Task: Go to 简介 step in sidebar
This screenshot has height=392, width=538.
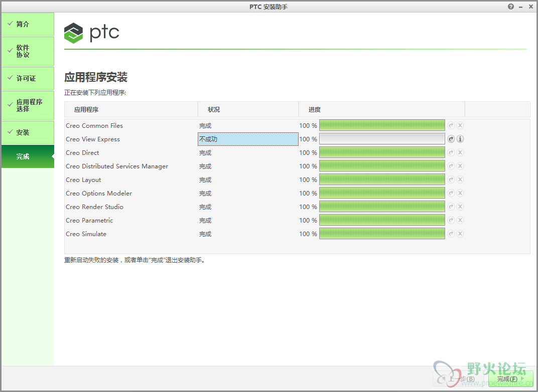Action: click(28, 24)
